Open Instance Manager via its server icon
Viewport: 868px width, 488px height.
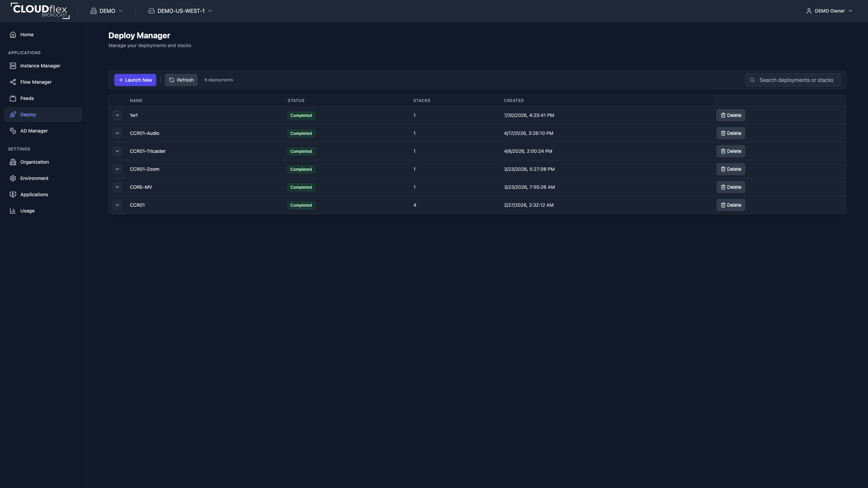[x=13, y=66]
